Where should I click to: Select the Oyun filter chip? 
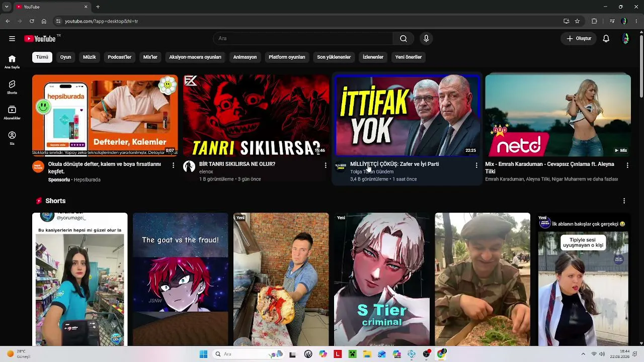pyautogui.click(x=66, y=57)
